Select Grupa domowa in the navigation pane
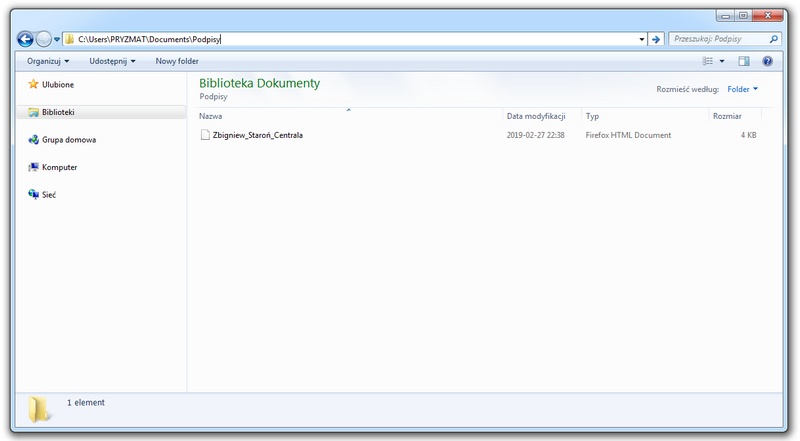Viewport: 800px width, 441px height. point(69,140)
